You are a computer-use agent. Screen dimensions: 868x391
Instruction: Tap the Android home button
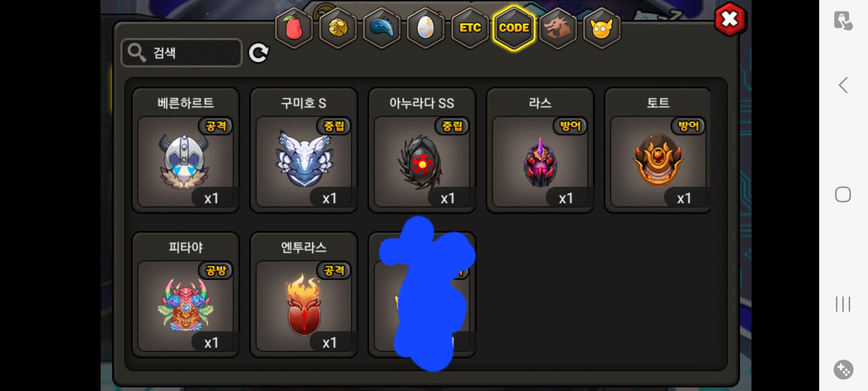click(x=843, y=194)
